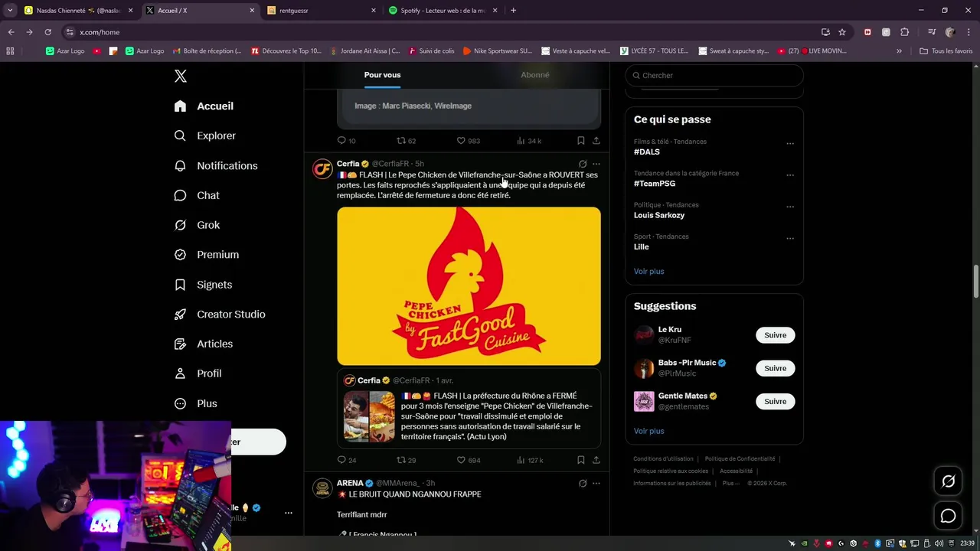Follow Gentle Mates with Suivre button

tap(775, 401)
